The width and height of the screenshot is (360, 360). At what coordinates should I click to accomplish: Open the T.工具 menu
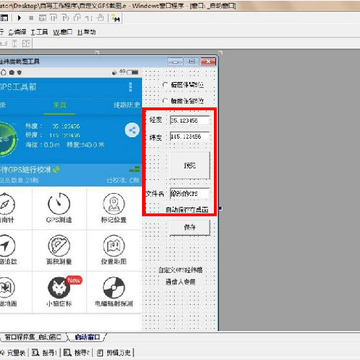[x=39, y=32]
